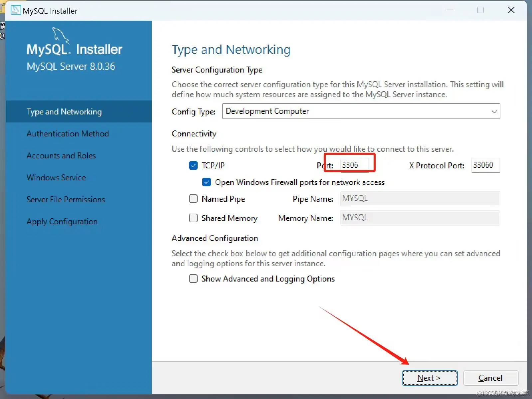Click the X Protocol Port field
This screenshot has height=399, width=532.
point(485,165)
